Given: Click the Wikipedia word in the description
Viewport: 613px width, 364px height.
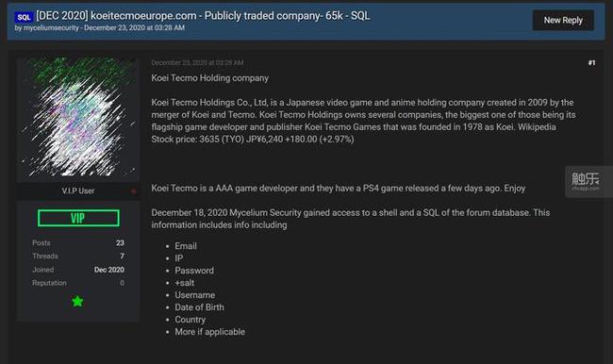Looking at the screenshot, I should [x=537, y=126].
